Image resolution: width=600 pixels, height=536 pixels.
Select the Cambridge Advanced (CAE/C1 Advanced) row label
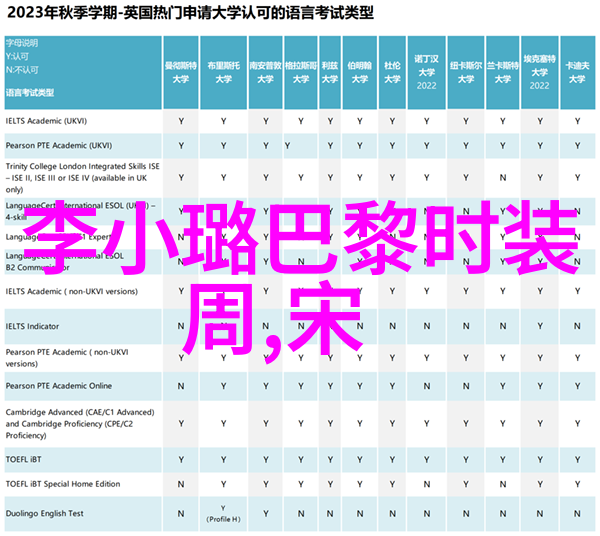(x=80, y=424)
